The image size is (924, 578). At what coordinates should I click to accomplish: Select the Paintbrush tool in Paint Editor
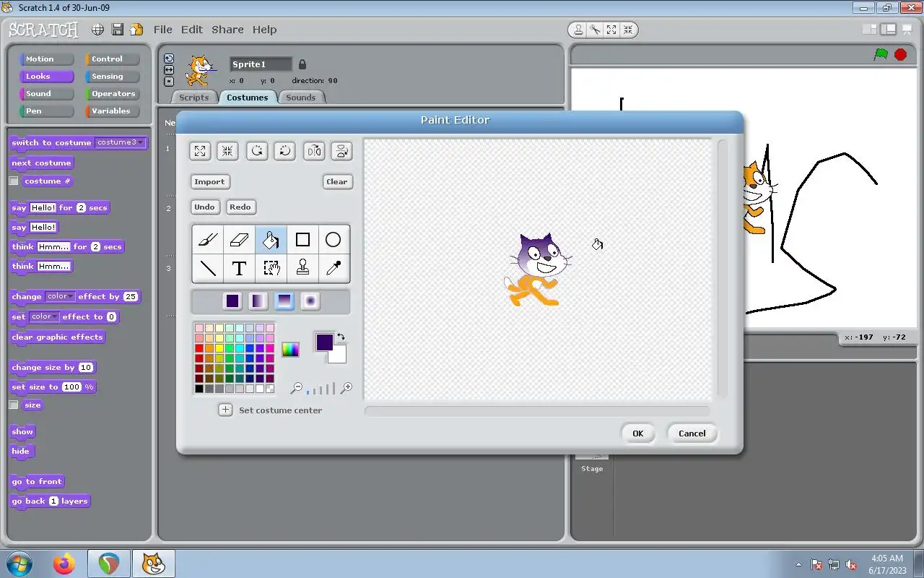[x=208, y=239]
